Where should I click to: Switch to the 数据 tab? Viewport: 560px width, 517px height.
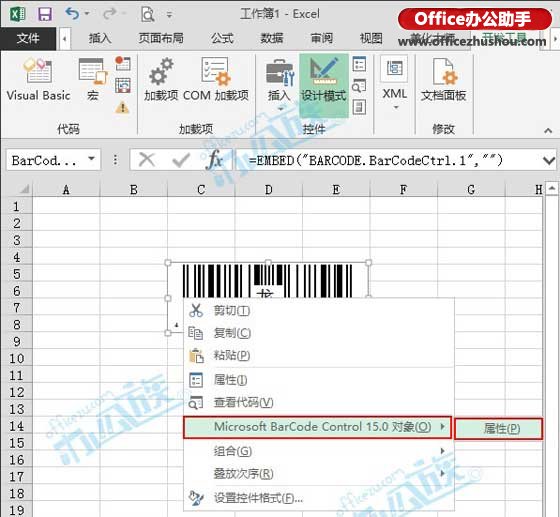click(x=272, y=38)
